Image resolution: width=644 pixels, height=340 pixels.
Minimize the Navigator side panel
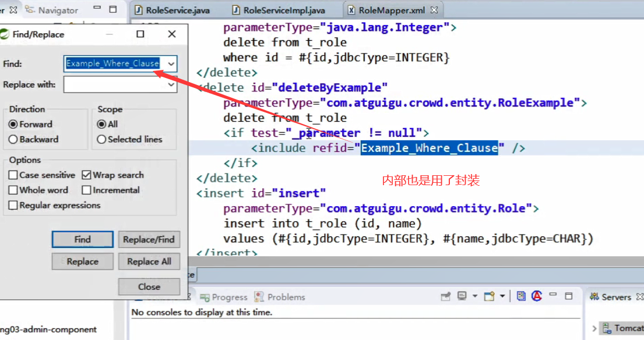(x=97, y=8)
